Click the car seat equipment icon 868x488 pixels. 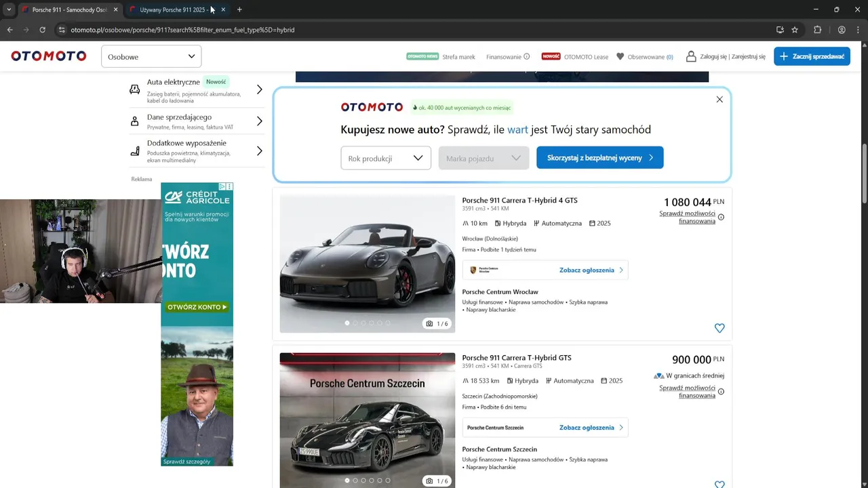click(x=135, y=151)
